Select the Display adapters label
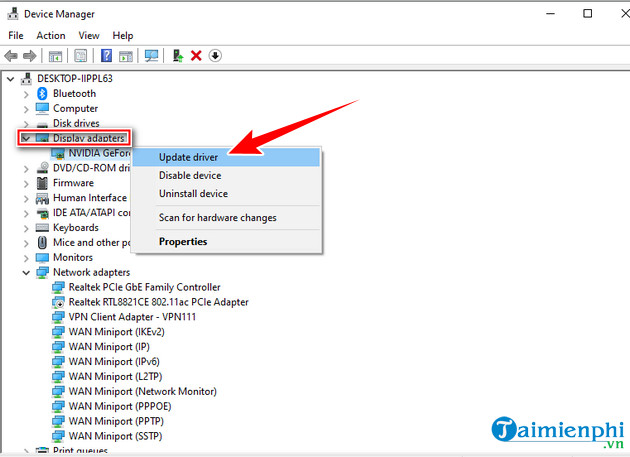630x457 pixels. tap(89, 138)
